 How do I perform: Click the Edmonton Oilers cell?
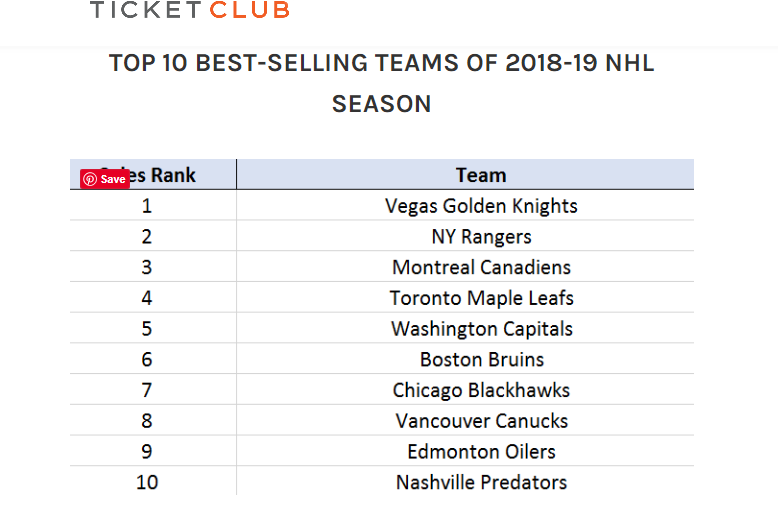[481, 451]
